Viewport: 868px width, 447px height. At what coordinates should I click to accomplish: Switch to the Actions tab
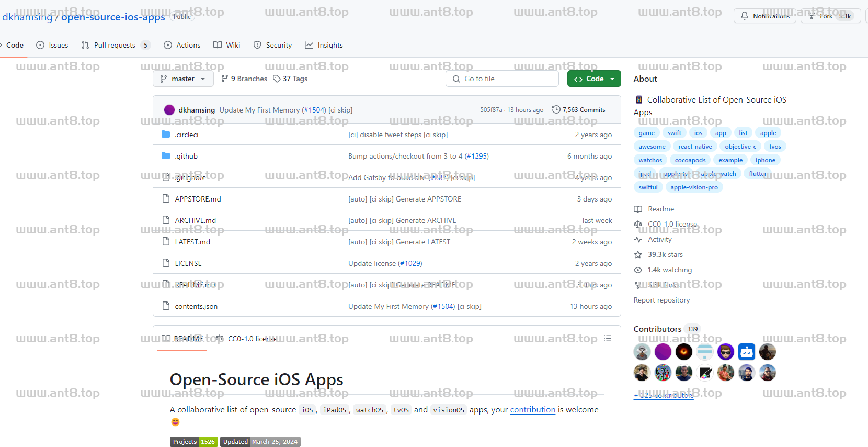tap(182, 45)
